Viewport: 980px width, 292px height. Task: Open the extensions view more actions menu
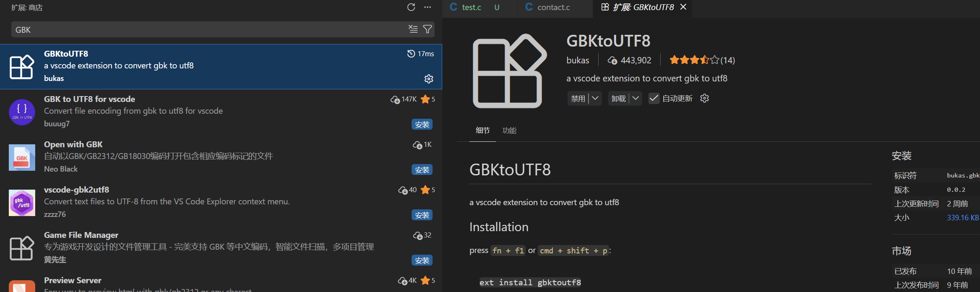click(x=428, y=7)
